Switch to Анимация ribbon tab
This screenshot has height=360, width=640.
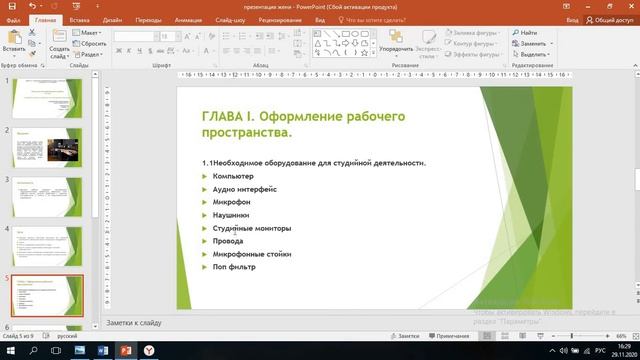[x=188, y=20]
